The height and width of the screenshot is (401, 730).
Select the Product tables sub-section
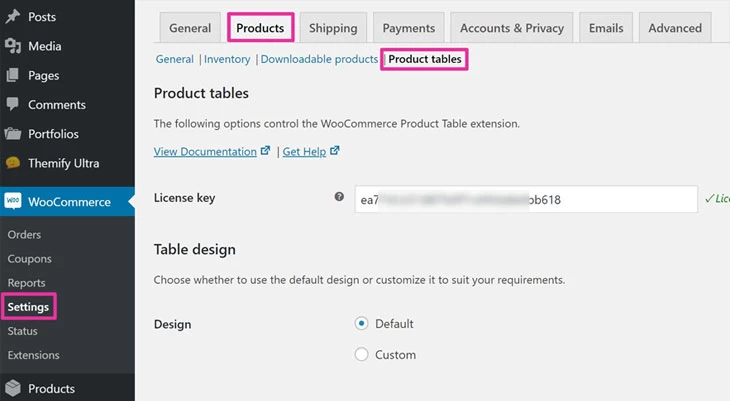pos(425,59)
